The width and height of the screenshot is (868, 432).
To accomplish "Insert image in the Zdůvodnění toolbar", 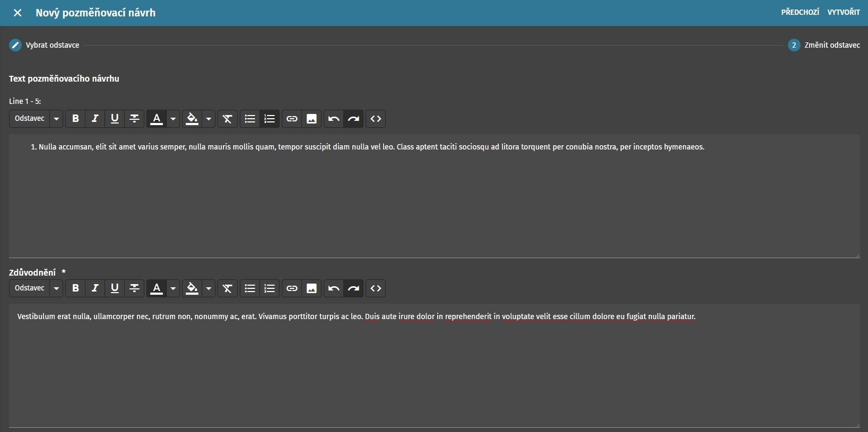I will (312, 288).
